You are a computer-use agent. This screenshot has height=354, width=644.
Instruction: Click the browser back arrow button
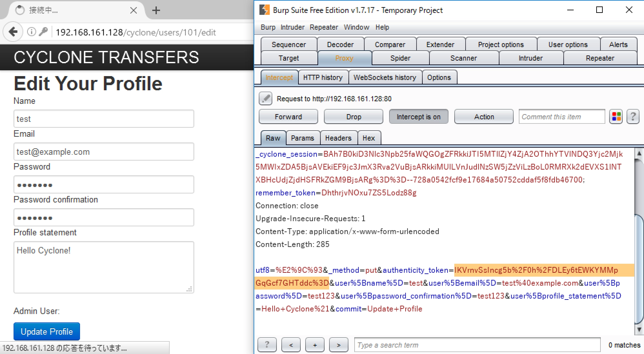(x=13, y=32)
